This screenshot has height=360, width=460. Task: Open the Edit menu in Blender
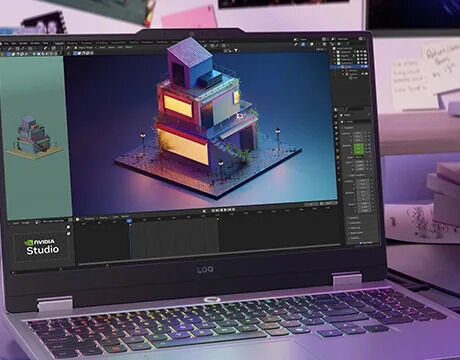[14, 43]
